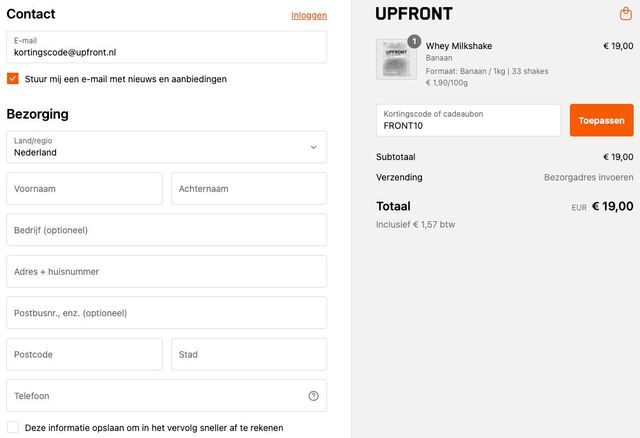Viewport: 640px width, 438px height.
Task: Click the Postcode input
Action: tap(84, 354)
